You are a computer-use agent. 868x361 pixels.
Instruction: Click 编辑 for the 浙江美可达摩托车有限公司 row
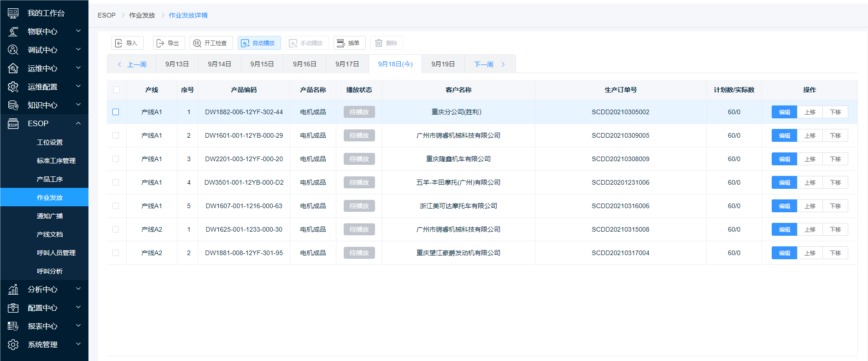[x=784, y=206]
